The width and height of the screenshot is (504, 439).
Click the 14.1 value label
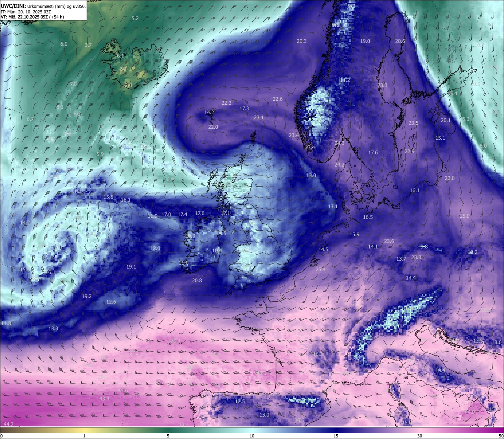(373, 247)
